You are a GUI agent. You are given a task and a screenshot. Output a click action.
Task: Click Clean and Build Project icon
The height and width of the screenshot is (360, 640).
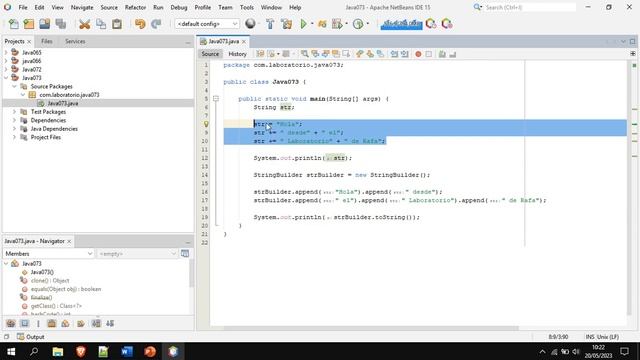287,24
